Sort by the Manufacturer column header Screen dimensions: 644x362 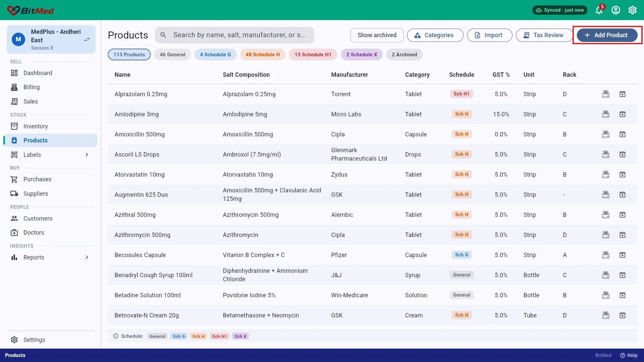coord(350,75)
